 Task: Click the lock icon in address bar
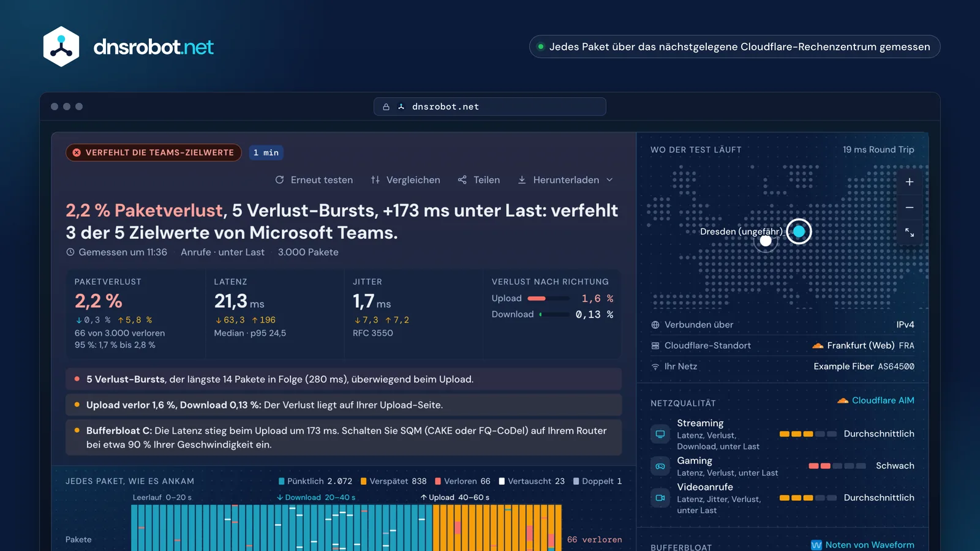click(x=386, y=107)
